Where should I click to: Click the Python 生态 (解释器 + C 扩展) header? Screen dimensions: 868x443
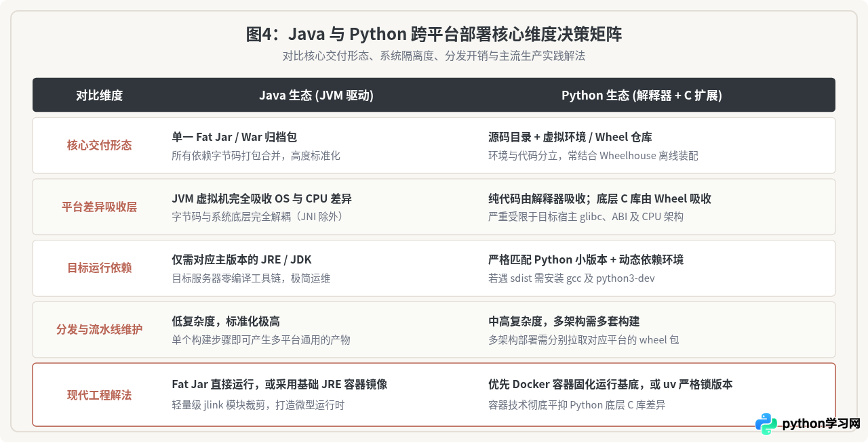(642, 96)
